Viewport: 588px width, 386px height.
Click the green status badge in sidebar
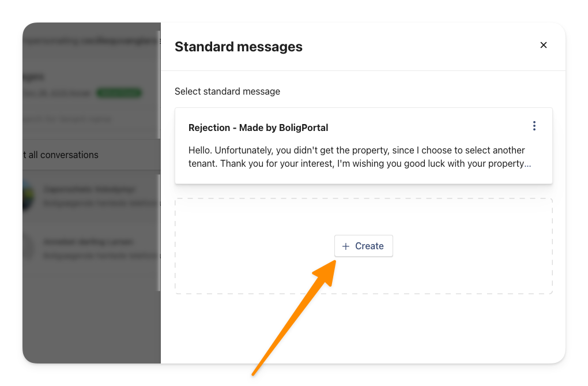119,93
